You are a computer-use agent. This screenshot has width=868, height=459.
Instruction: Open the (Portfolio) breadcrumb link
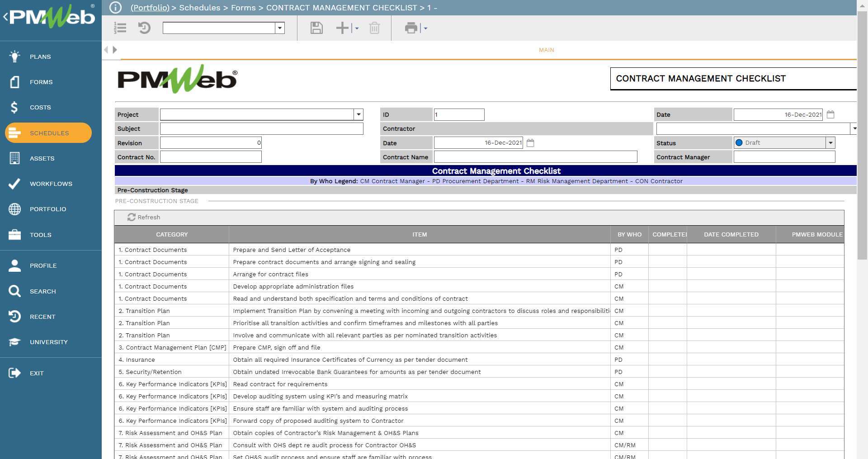click(x=150, y=8)
